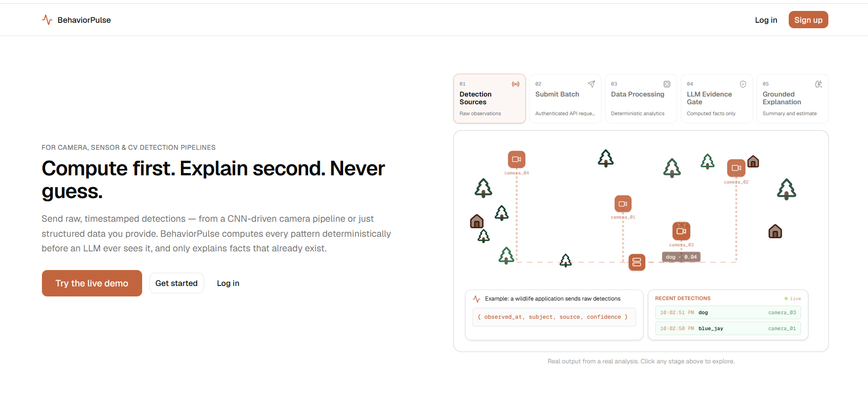
Task: Click the house icon beside camera_02
Action: point(753,161)
